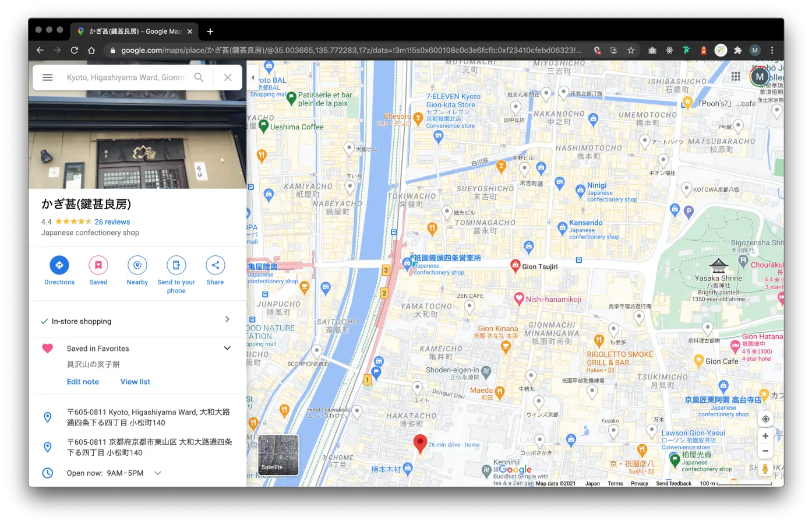Click the View list link
The width and height of the screenshot is (812, 524).
tap(135, 382)
